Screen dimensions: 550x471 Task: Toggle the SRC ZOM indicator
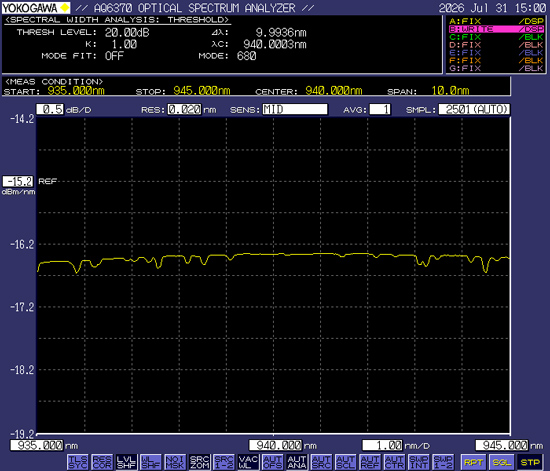(x=200, y=462)
